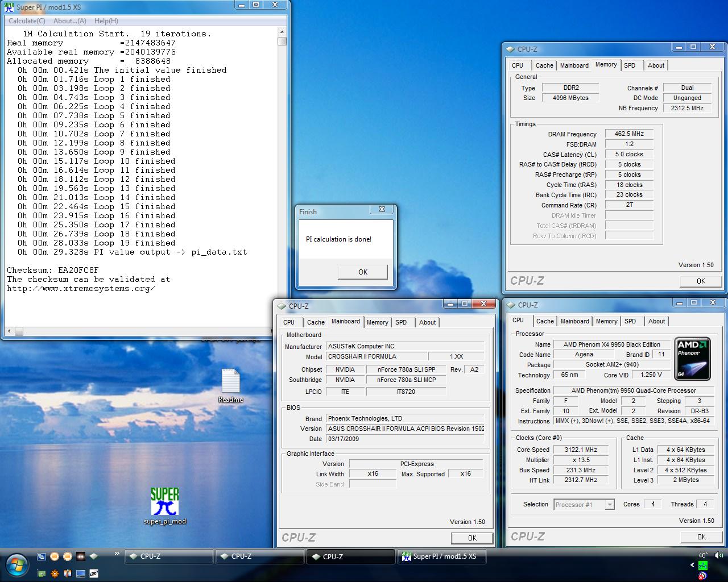Select the About tab in processor CPU-Z window
Image resolution: width=728 pixels, height=582 pixels.
656,321
